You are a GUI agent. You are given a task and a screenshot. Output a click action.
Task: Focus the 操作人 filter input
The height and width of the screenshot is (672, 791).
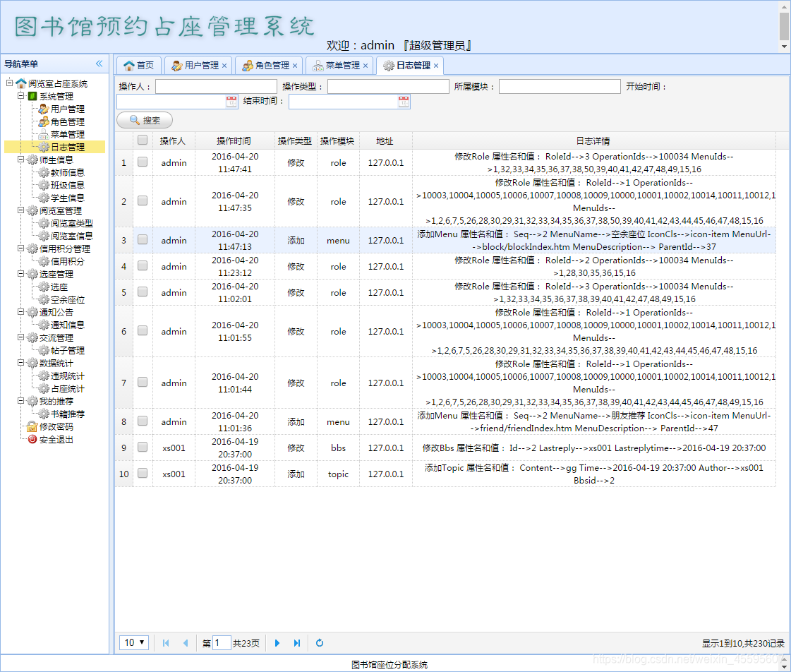point(217,86)
